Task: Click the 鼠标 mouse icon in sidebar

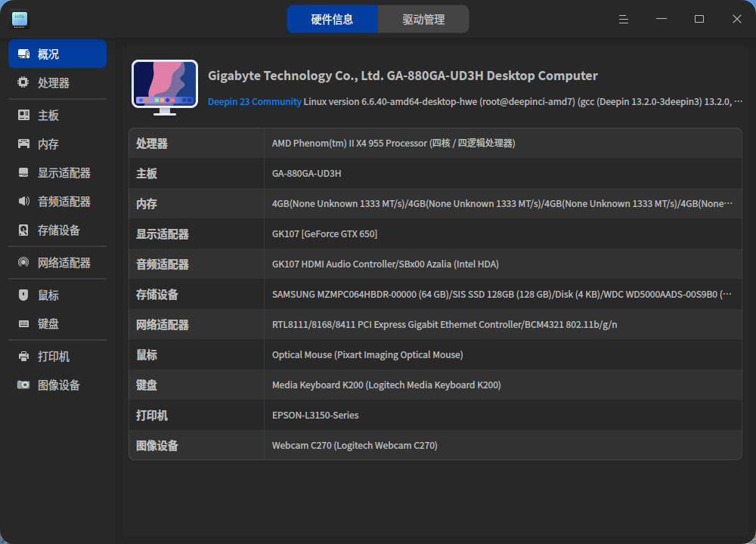Action: (23, 295)
